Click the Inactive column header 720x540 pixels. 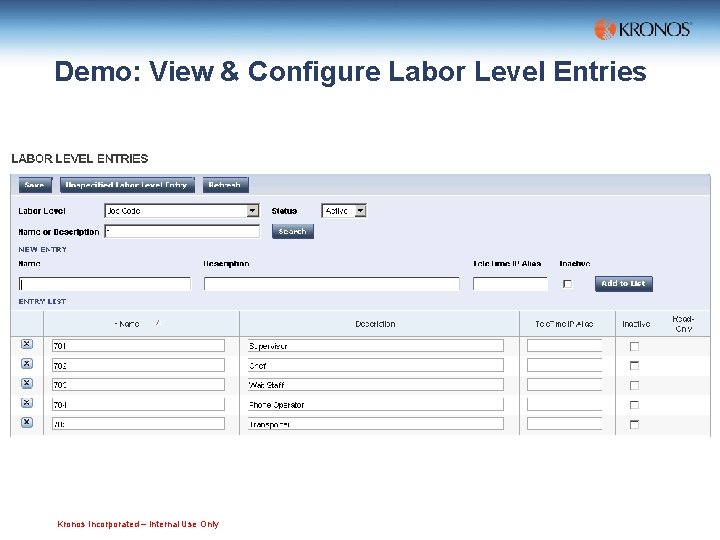pos(636,324)
